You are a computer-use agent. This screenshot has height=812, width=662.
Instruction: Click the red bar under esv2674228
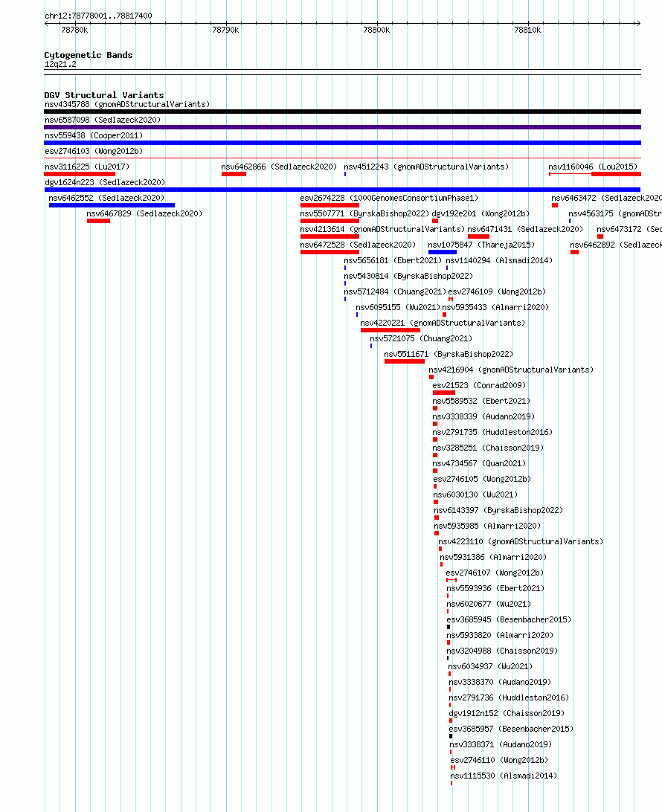click(330, 205)
